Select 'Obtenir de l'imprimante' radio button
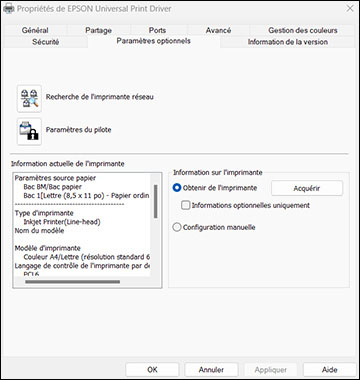 click(x=177, y=188)
